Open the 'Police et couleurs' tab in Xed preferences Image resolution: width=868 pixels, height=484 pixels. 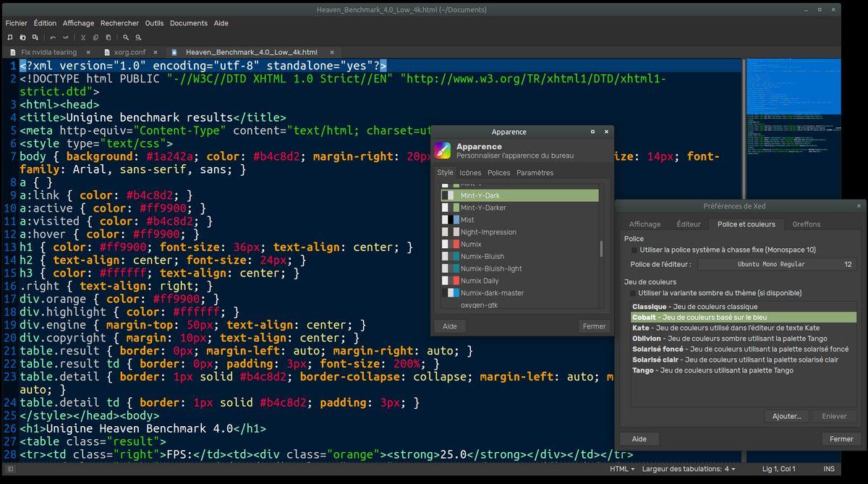coord(746,224)
